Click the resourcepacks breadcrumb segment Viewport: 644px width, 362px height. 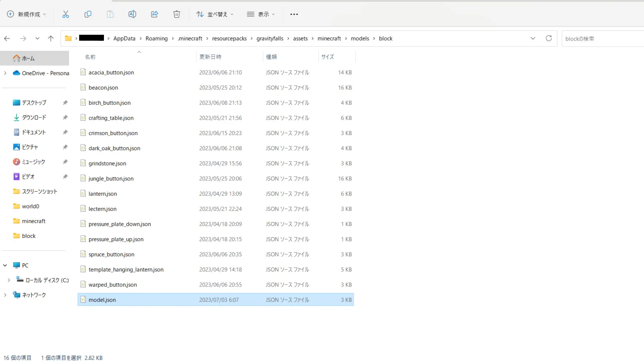[x=229, y=38]
